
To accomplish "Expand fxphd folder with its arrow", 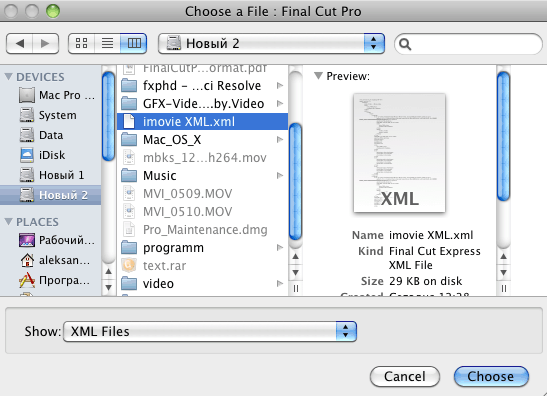I will (280, 85).
